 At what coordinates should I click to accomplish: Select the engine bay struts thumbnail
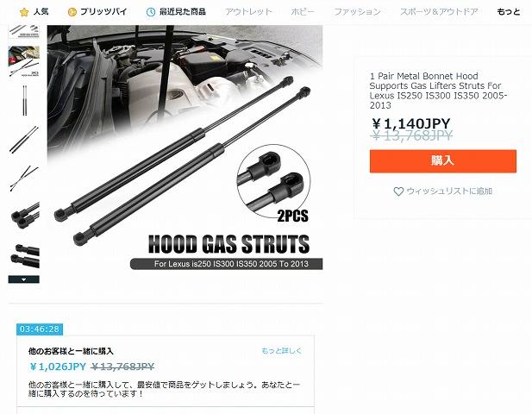(24, 61)
